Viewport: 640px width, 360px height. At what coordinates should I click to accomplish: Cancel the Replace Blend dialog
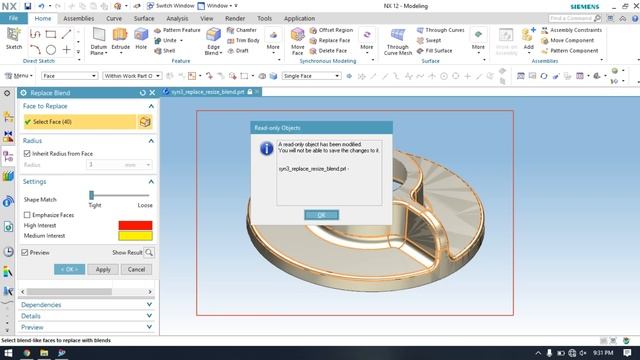click(136, 269)
